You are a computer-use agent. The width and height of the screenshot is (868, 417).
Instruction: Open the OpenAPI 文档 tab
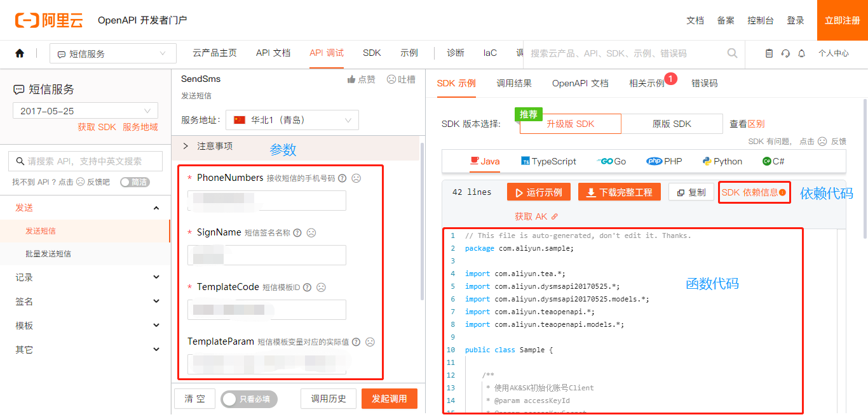[x=580, y=83]
